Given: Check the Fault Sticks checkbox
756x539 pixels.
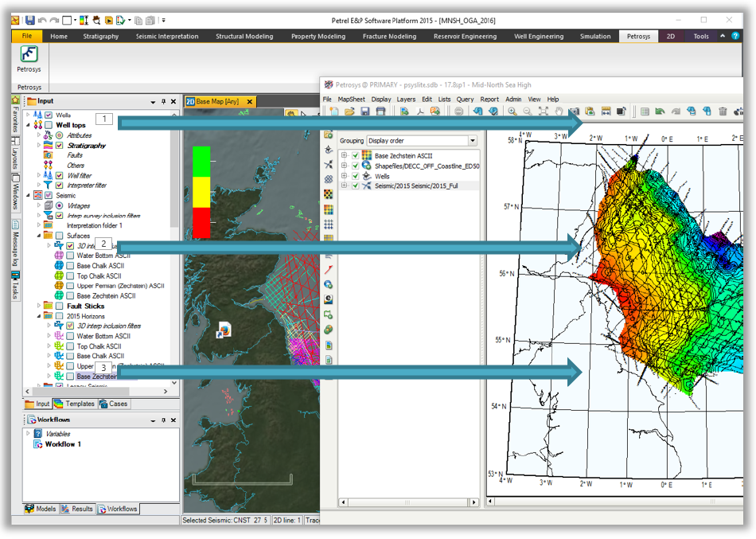Looking at the screenshot, I should (60, 306).
